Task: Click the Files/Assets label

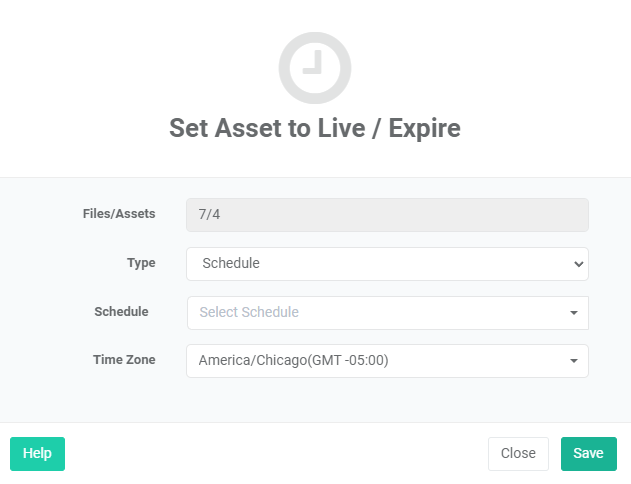Action: [119, 214]
